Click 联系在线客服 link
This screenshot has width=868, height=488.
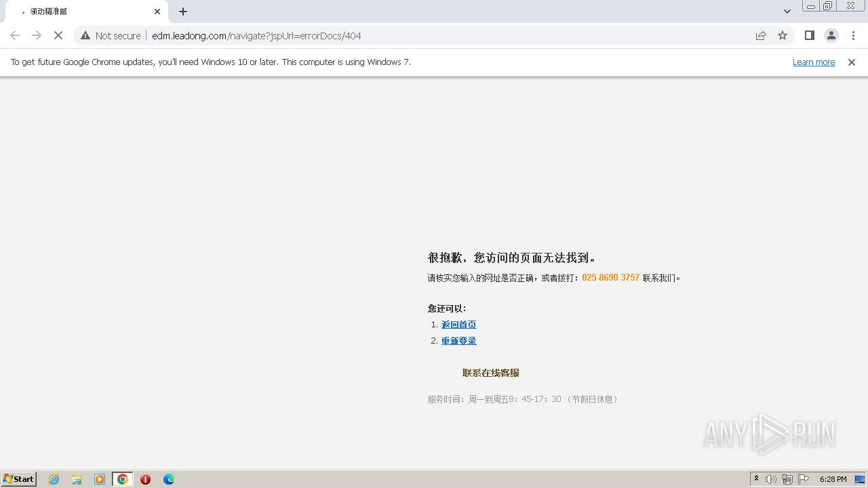tap(490, 373)
